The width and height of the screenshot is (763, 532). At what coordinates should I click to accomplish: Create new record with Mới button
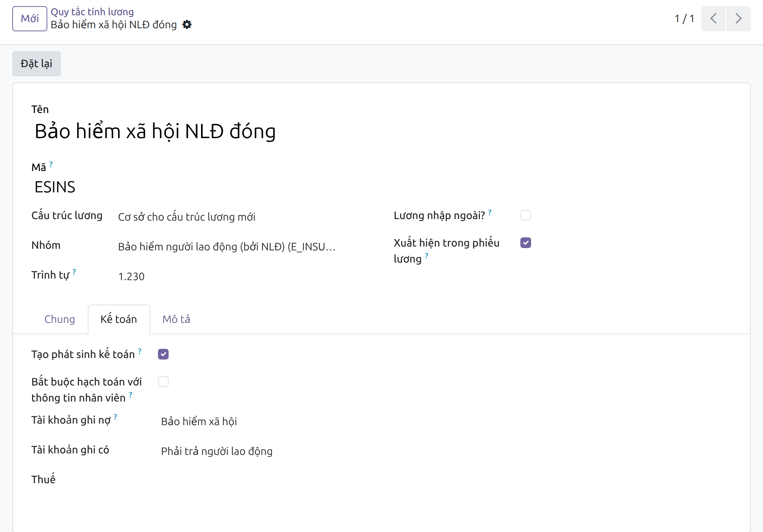coord(30,18)
